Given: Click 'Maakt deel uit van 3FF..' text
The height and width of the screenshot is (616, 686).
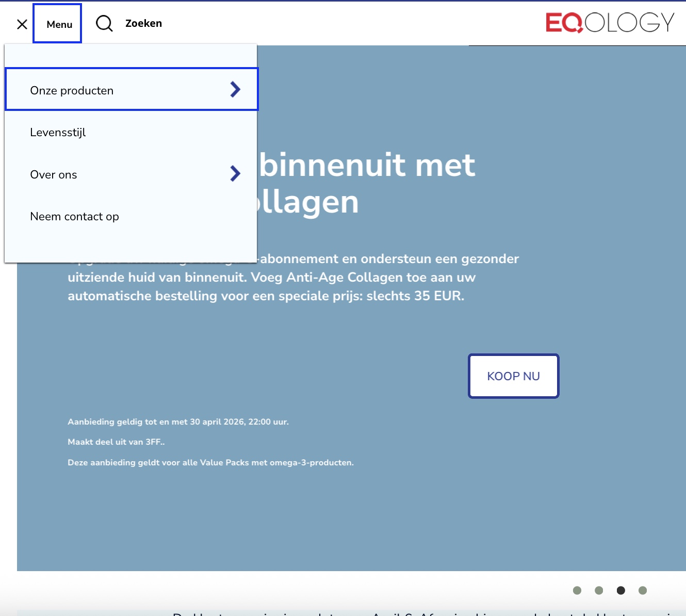Looking at the screenshot, I should (x=116, y=442).
